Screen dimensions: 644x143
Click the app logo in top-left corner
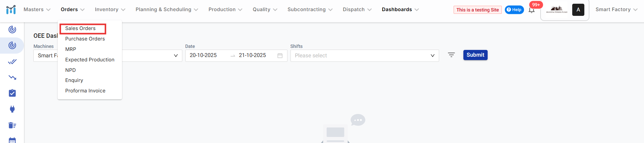click(x=11, y=9)
